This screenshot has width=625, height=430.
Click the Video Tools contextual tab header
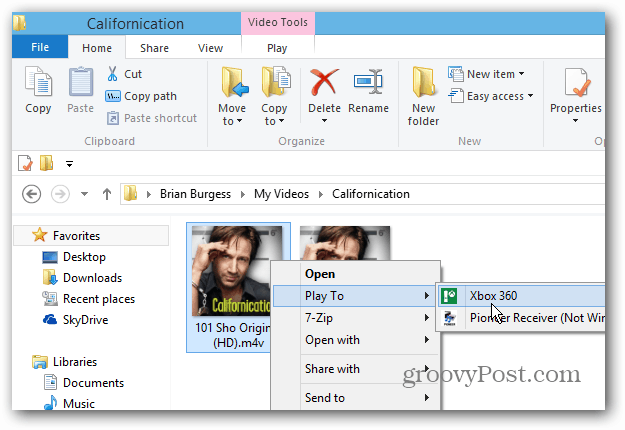click(278, 23)
